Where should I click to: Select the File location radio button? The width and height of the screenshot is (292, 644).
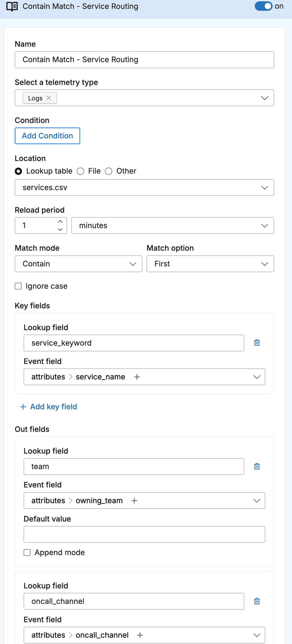point(80,171)
